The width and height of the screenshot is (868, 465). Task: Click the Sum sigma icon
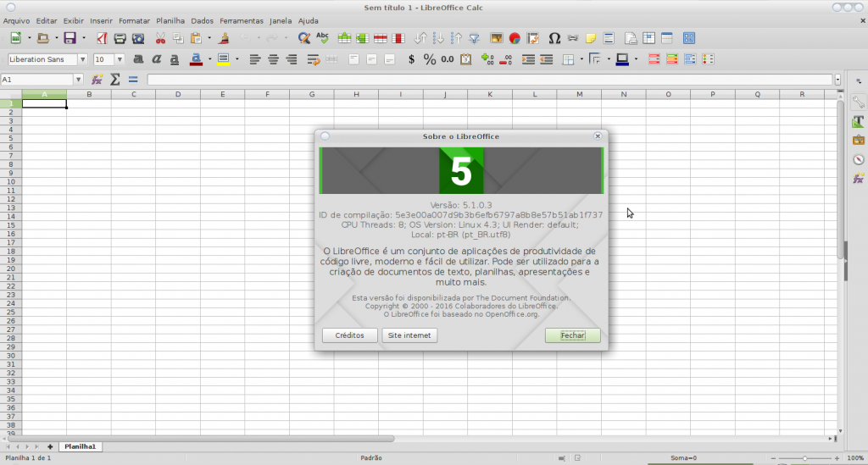[114, 80]
